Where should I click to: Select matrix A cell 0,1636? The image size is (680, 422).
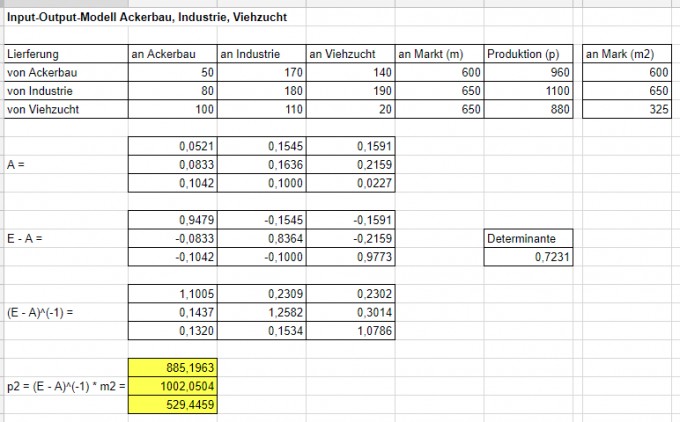(x=262, y=164)
